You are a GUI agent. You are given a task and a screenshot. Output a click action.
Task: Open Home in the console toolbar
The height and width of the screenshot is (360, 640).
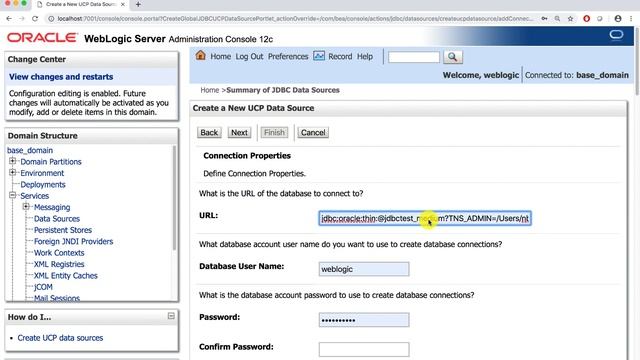pyautogui.click(x=220, y=56)
